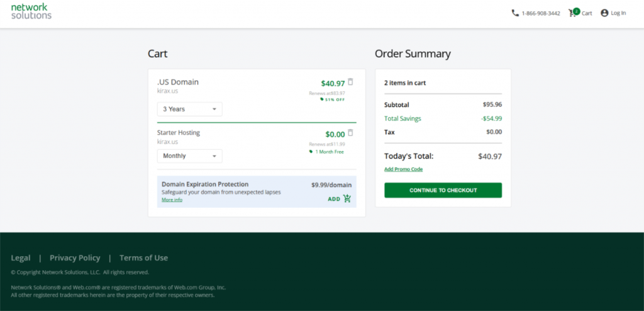Open More info about Domain Expiration Protection
This screenshot has height=311, width=644.
[172, 200]
